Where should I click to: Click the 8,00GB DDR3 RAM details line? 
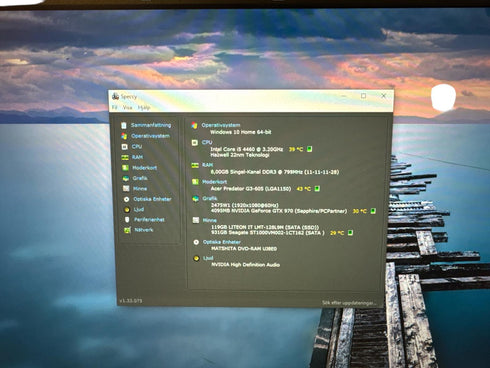(275, 172)
